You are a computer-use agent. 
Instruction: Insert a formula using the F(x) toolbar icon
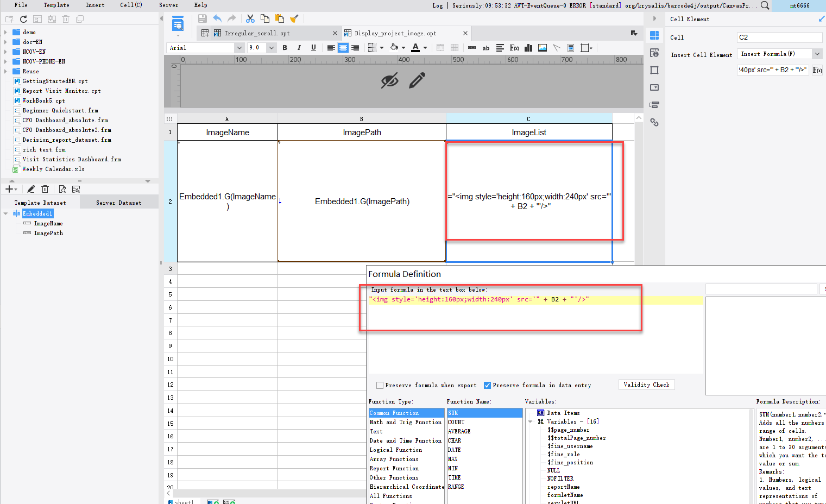point(514,47)
